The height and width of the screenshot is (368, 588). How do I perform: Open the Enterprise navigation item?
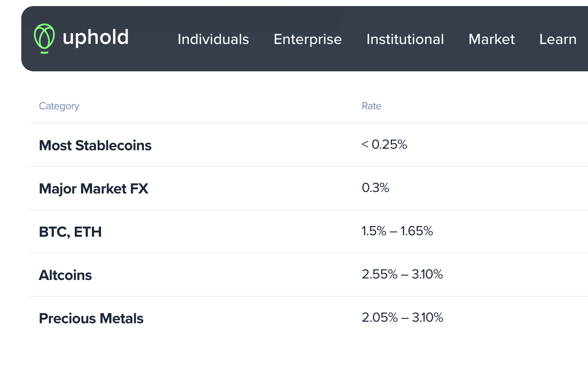[308, 39]
